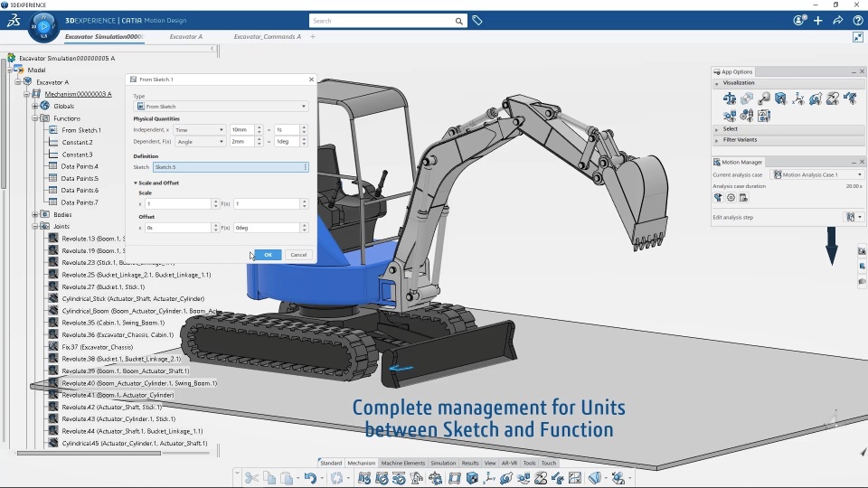Open the Help question mark icon
The width and height of the screenshot is (868, 488).
click(x=857, y=21)
